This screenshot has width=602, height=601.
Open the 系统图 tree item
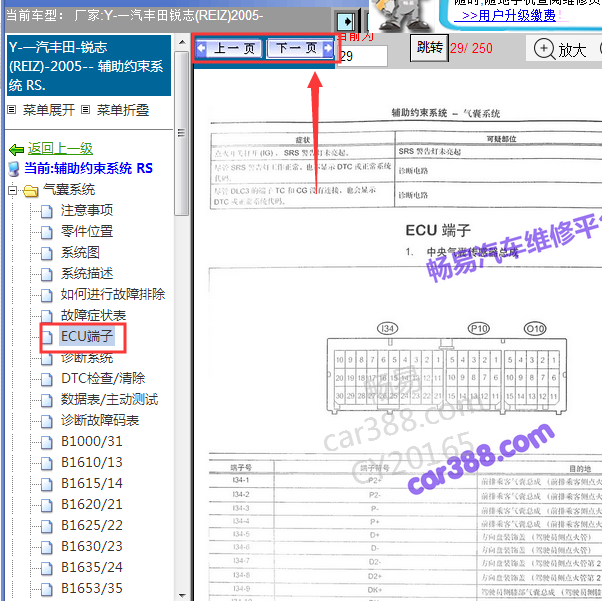80,252
